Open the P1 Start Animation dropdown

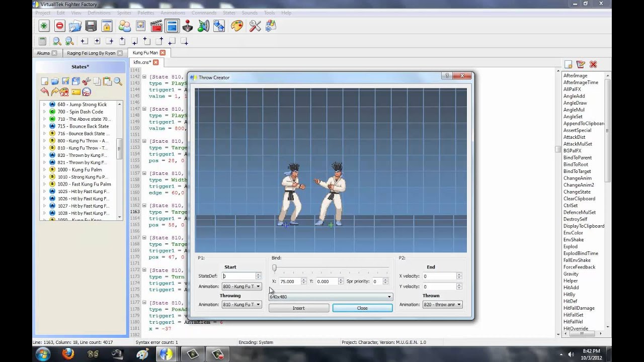(x=242, y=287)
